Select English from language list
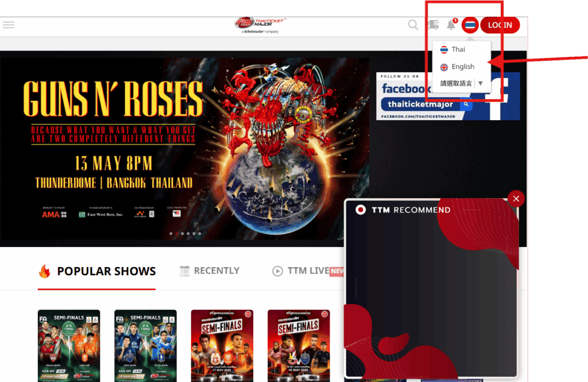The width and height of the screenshot is (588, 382). (x=462, y=67)
